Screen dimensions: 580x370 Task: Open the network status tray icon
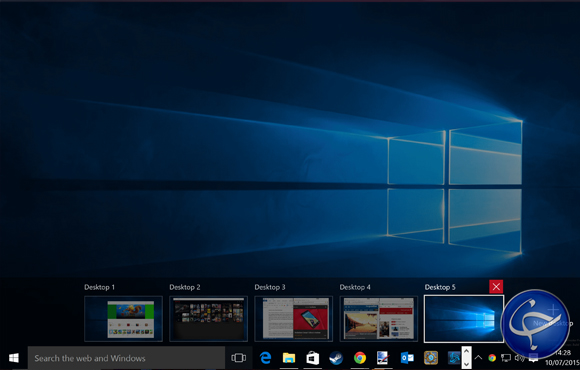[x=506, y=358]
